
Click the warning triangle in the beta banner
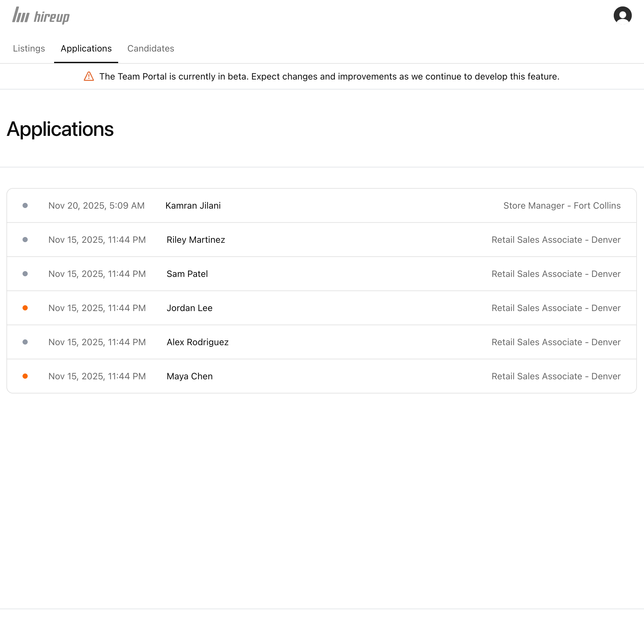[88, 76]
